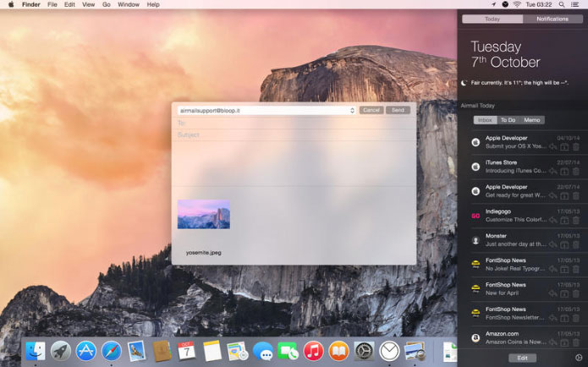Trash the Amazon.com email
588x367 pixels.
576,342
